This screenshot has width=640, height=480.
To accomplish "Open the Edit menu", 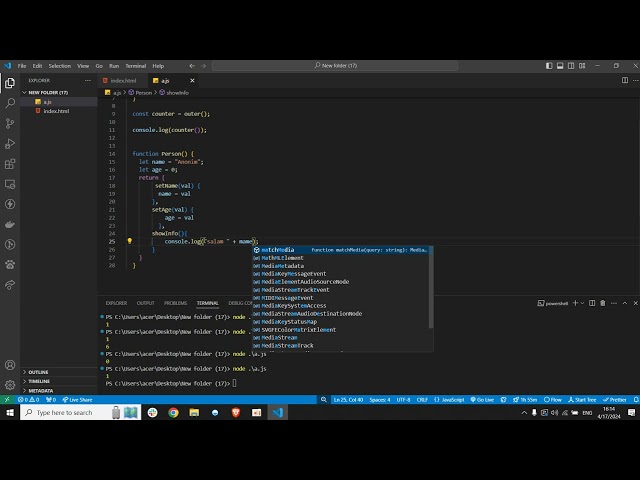I will pos(37,66).
